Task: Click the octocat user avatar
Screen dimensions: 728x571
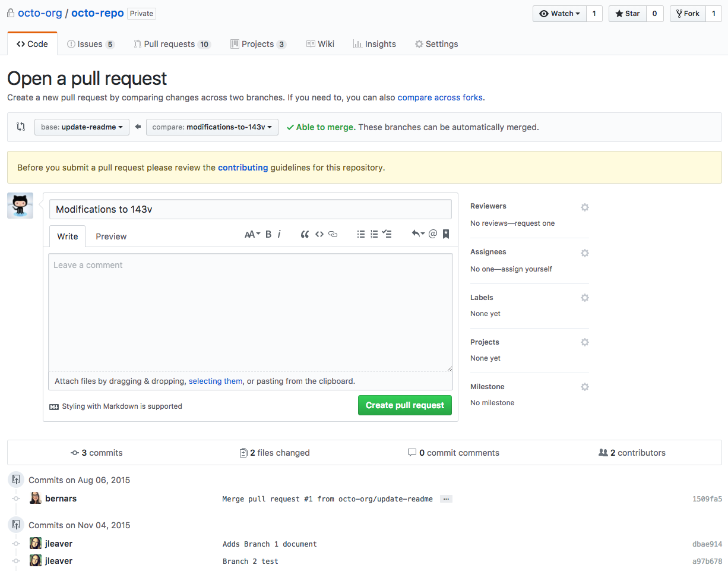Action: [x=20, y=206]
